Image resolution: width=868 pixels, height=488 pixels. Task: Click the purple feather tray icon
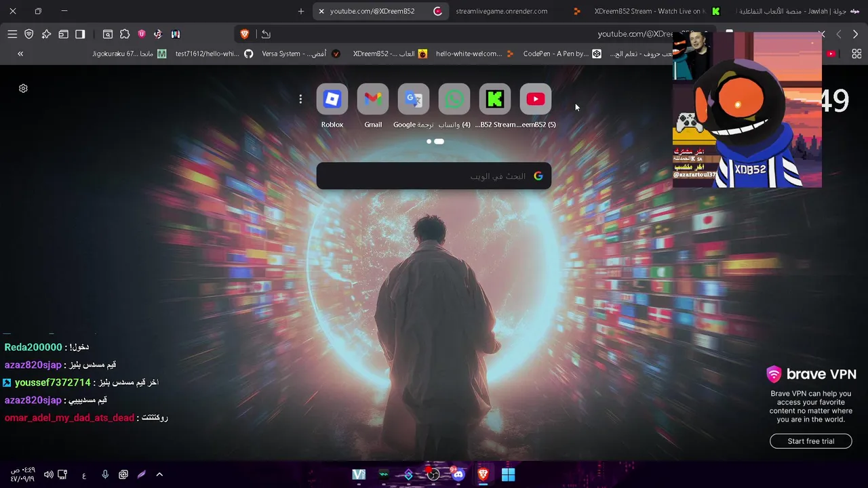click(142, 474)
